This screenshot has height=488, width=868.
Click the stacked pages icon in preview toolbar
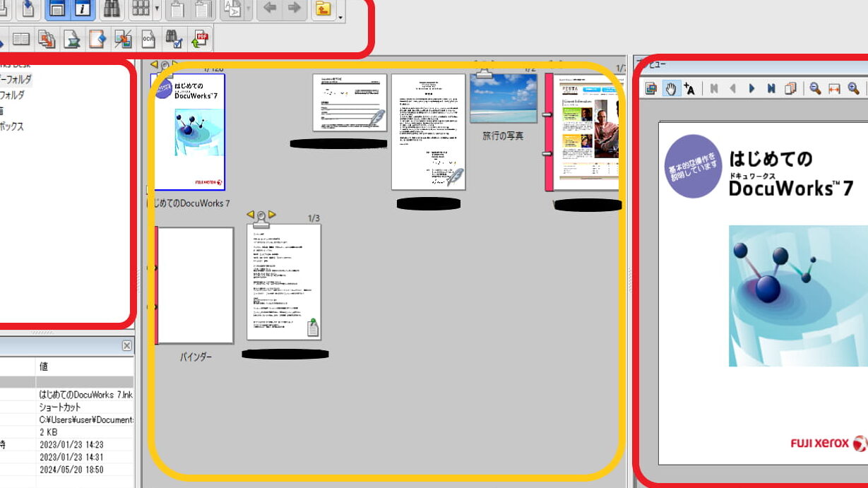[790, 88]
